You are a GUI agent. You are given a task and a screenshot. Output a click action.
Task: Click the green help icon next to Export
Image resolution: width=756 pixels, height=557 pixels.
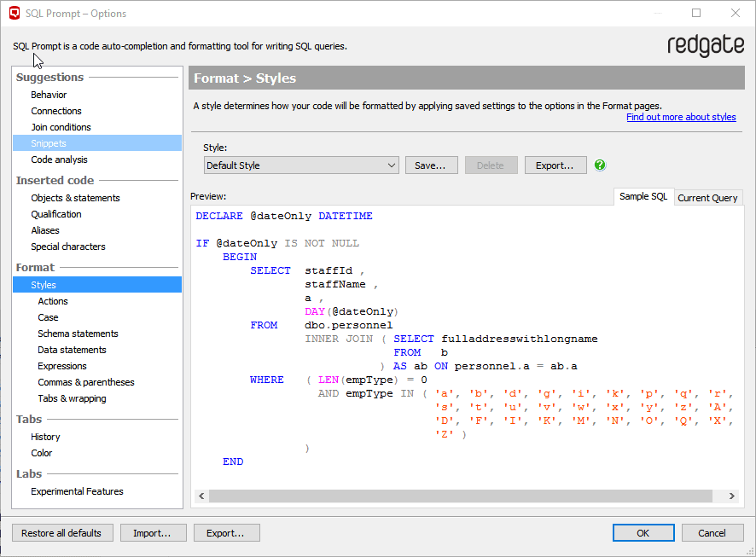600,165
